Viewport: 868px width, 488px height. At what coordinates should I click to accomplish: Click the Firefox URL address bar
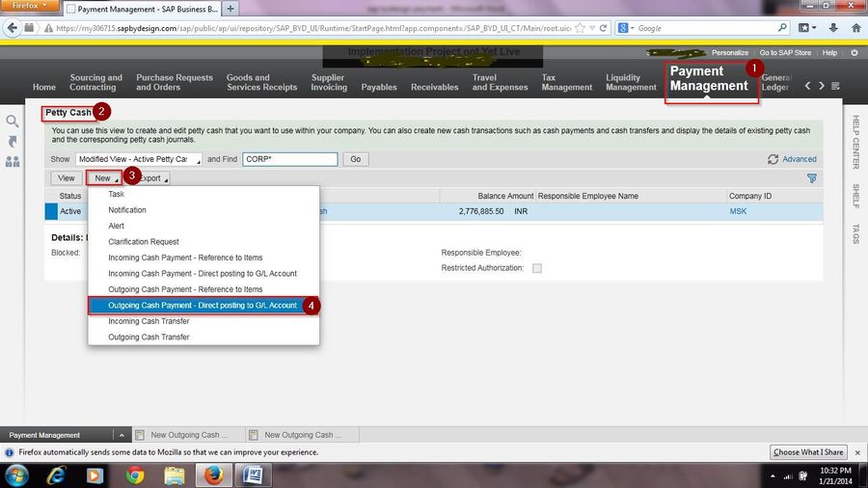tap(312, 28)
